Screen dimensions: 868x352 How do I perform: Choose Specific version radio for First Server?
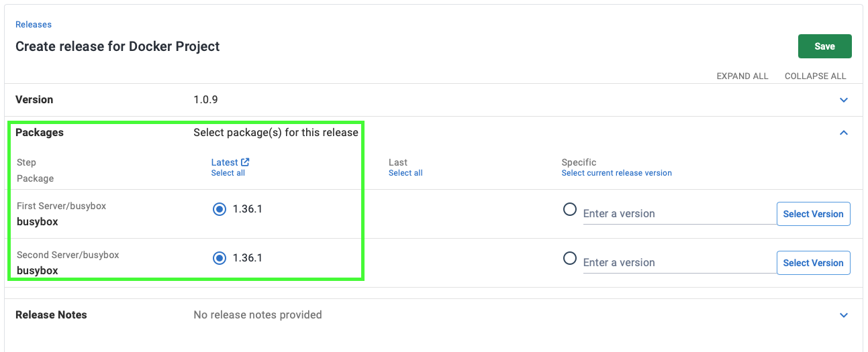(570, 209)
